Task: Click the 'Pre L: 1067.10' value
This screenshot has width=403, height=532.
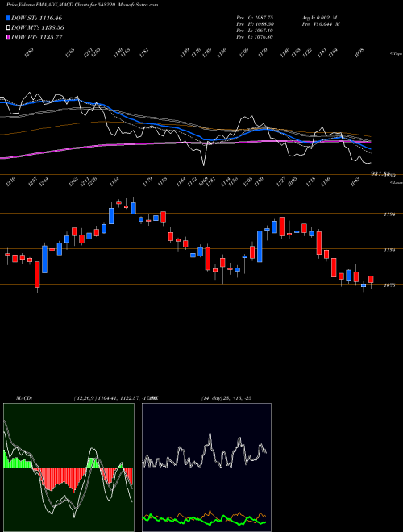Action: 255,31
